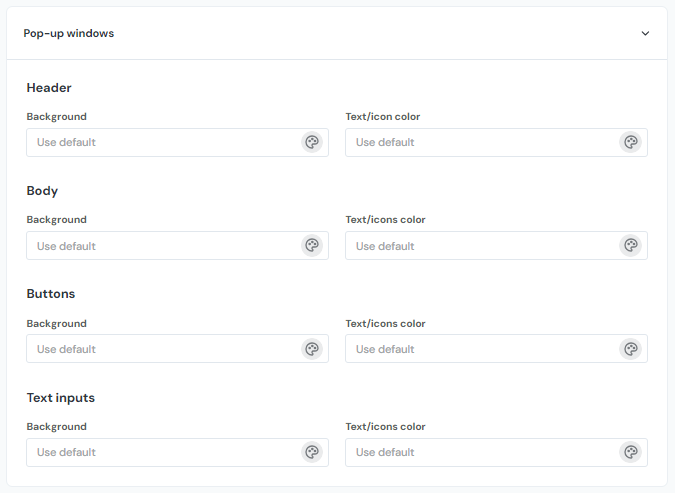Screen dimensions: 675x493
Task: Choose Buttons text/icons color with palette icon
Action: pos(630,349)
